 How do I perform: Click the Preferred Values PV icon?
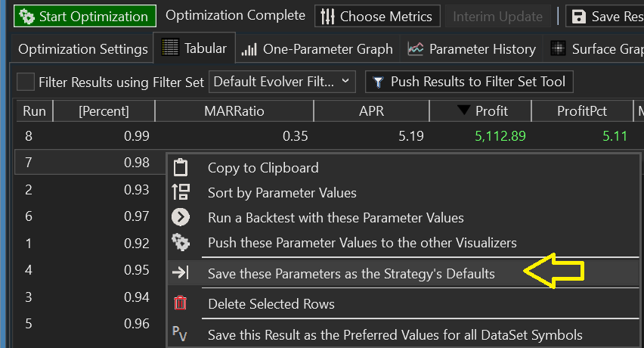[181, 334]
